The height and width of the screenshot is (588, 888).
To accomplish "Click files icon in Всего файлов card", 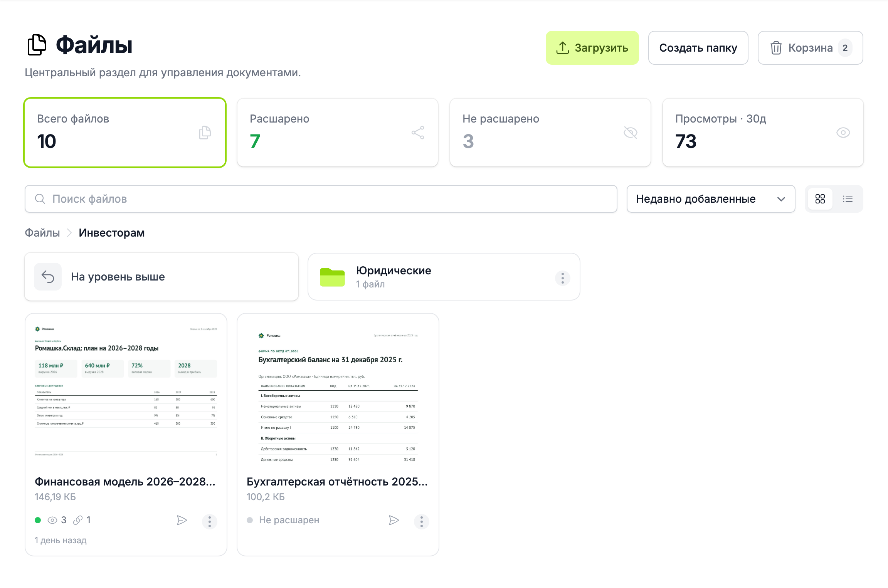I will coord(205,133).
